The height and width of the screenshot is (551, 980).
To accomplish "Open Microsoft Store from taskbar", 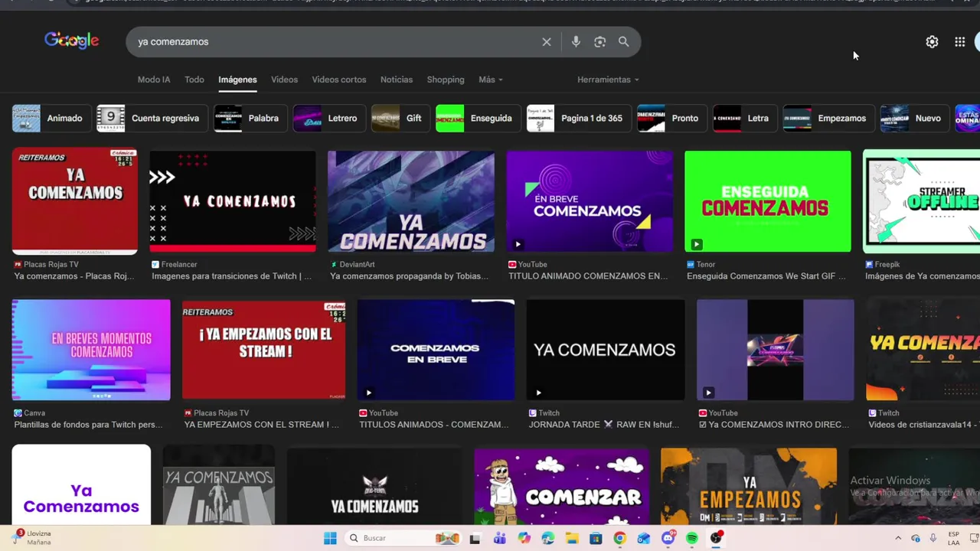I will (596, 539).
